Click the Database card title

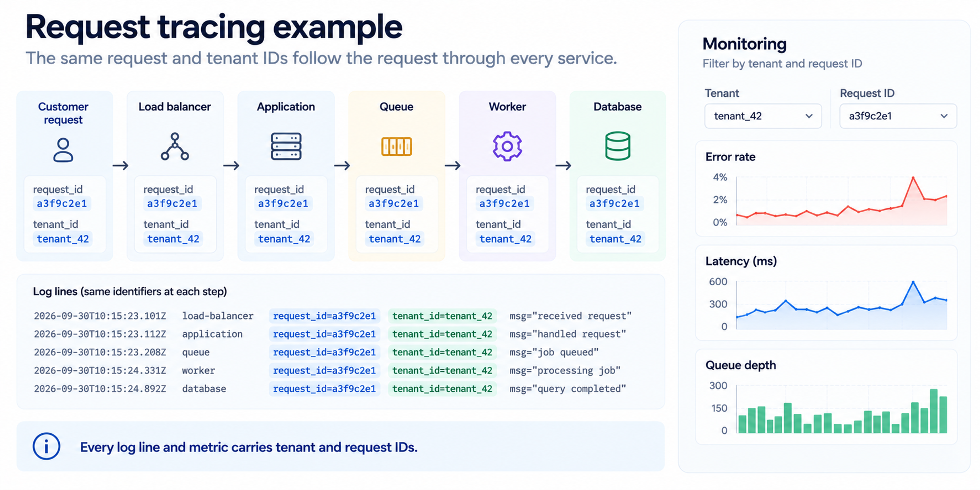click(617, 106)
